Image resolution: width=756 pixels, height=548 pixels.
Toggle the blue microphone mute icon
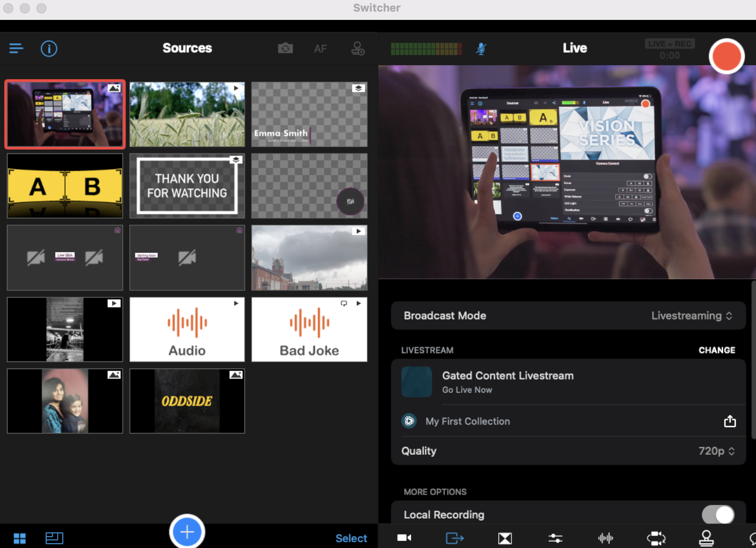(481, 49)
